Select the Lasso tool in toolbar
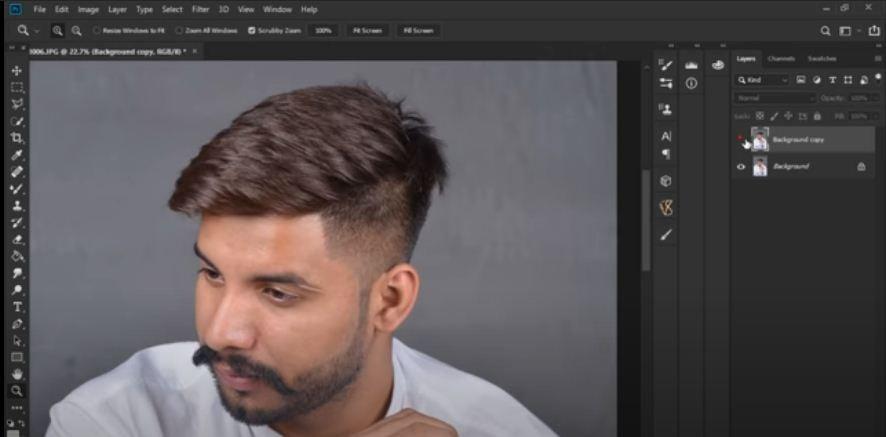The image size is (886, 437). [17, 105]
